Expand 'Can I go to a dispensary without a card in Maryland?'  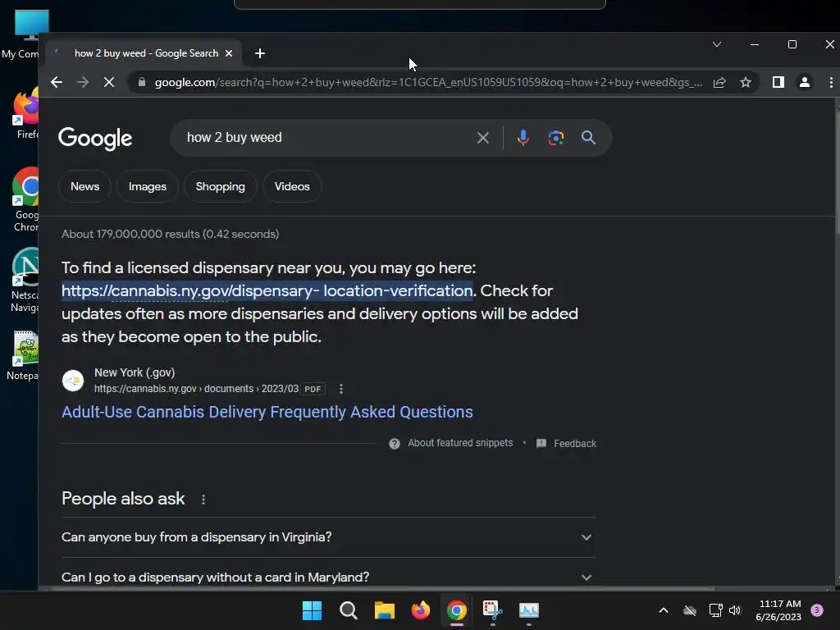pyautogui.click(x=328, y=577)
